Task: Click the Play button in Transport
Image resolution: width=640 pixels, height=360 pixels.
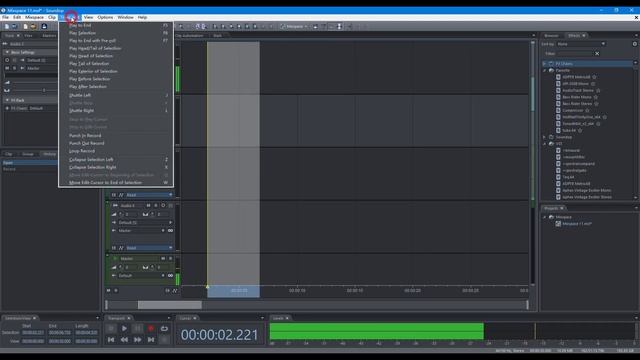Action: click(x=124, y=328)
